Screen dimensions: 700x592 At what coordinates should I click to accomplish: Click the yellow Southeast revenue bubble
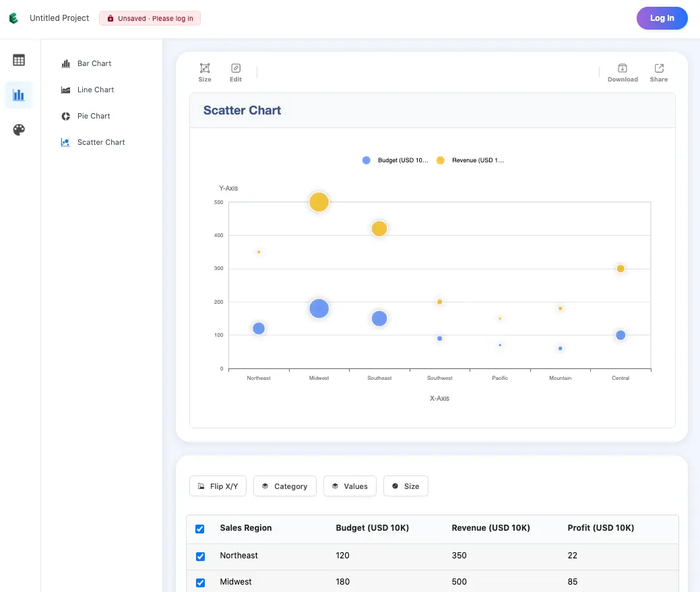(x=379, y=228)
